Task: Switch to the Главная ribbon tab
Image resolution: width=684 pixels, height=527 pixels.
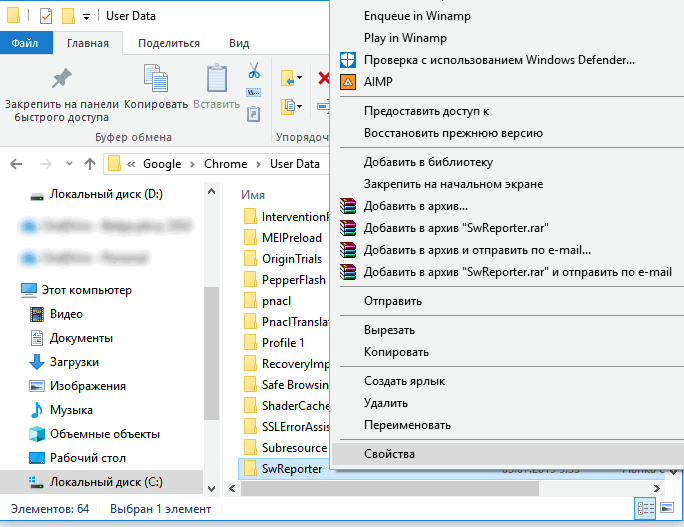Action: (88, 43)
